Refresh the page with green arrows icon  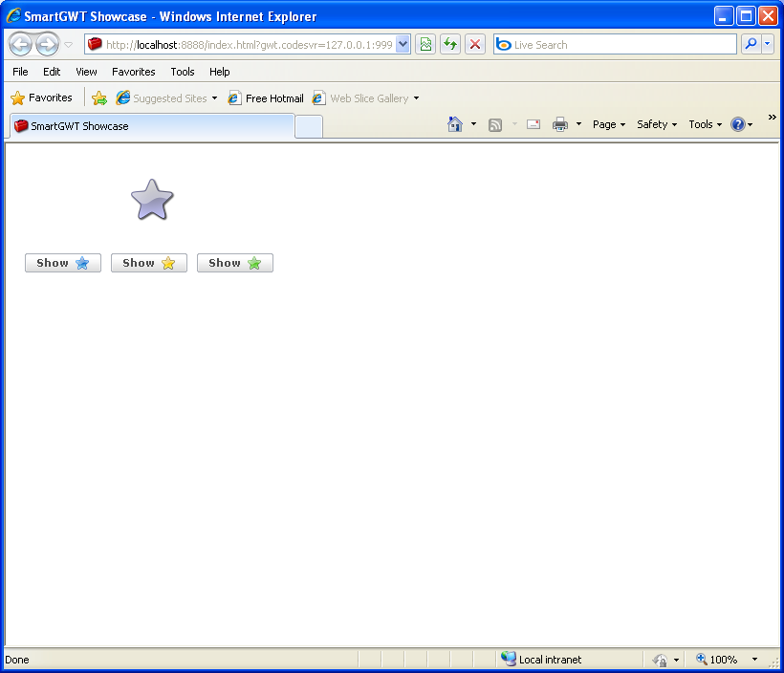(x=450, y=45)
